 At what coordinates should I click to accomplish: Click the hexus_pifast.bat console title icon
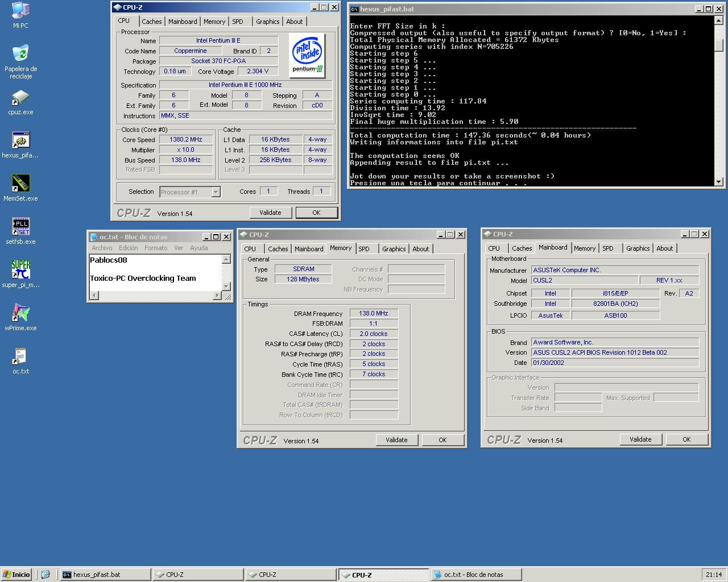tap(354, 9)
